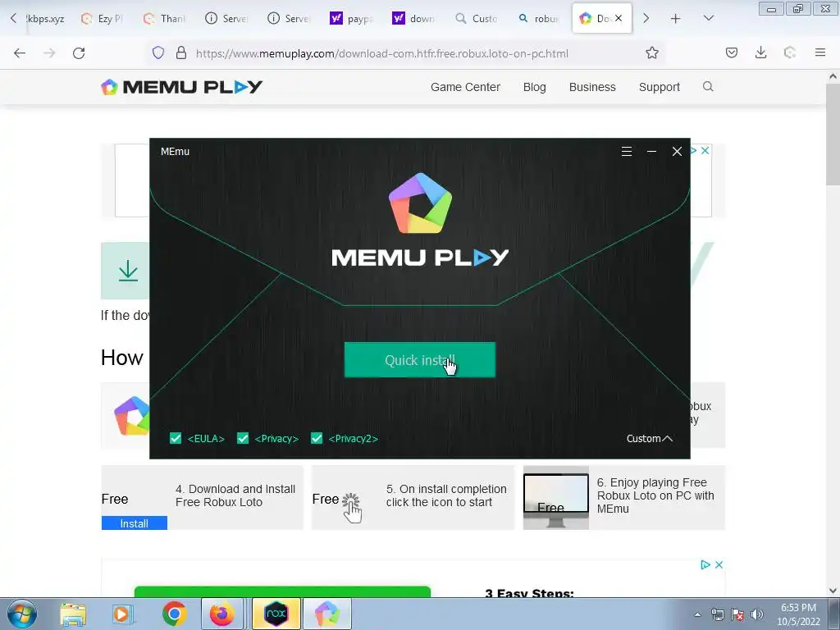Click the green download arrow button

[127, 271]
